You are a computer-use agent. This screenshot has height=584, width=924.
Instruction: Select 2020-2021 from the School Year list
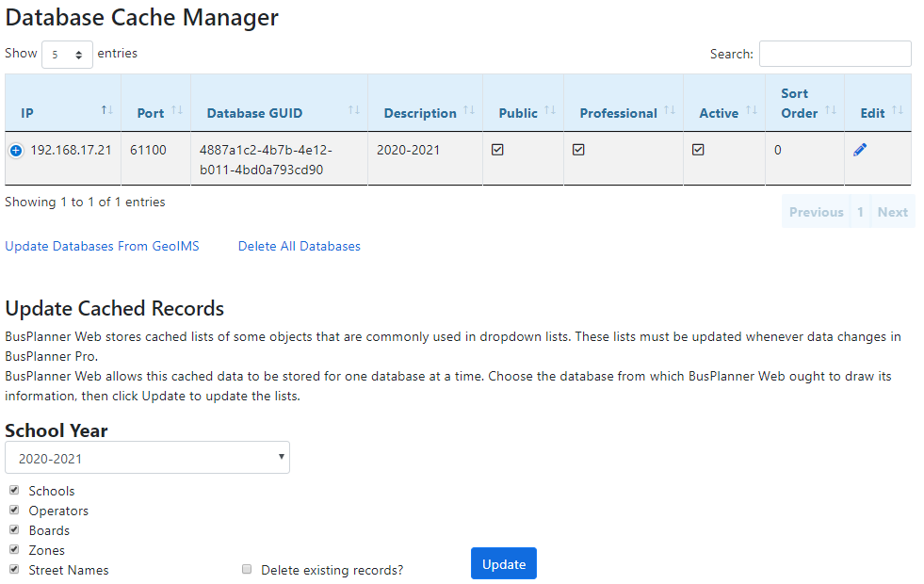click(147, 456)
